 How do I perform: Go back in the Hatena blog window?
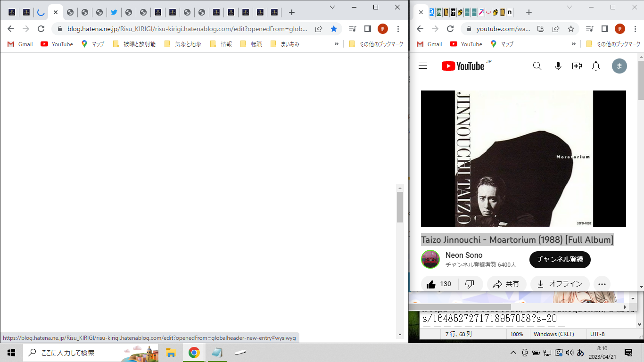[11, 29]
